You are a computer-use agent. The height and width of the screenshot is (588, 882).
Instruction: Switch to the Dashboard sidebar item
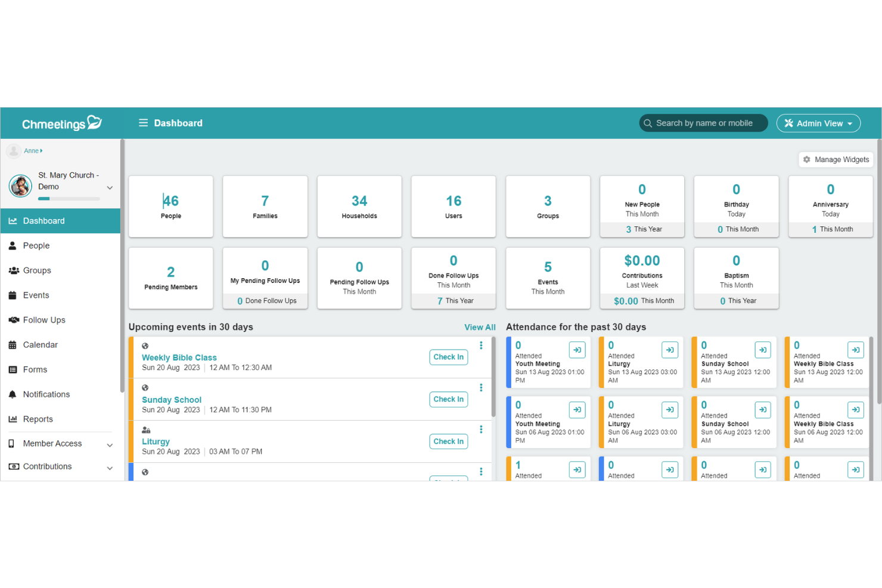tap(44, 220)
